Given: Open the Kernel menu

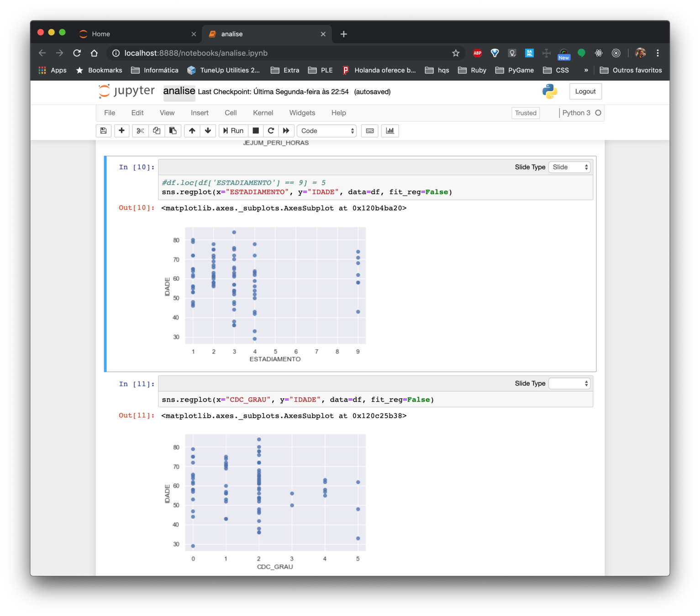Looking at the screenshot, I should click(x=263, y=113).
